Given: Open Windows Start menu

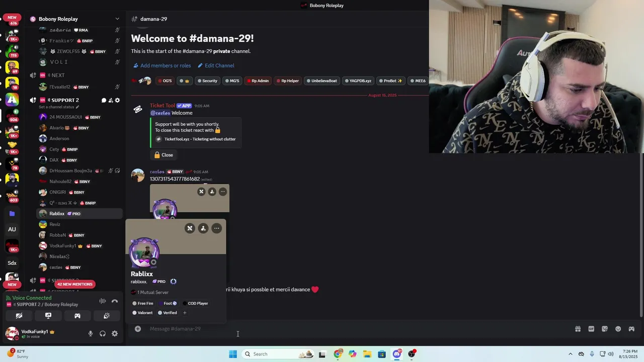Looking at the screenshot, I should click(233, 354).
